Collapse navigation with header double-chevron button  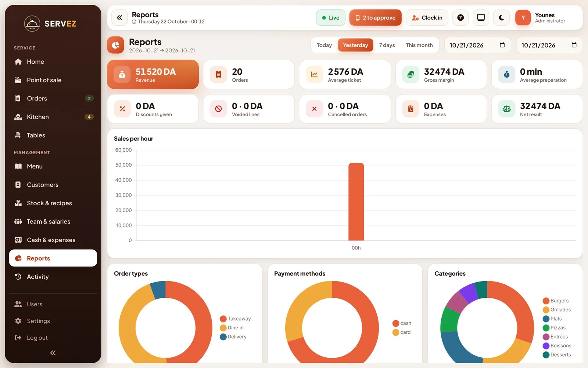coord(119,18)
